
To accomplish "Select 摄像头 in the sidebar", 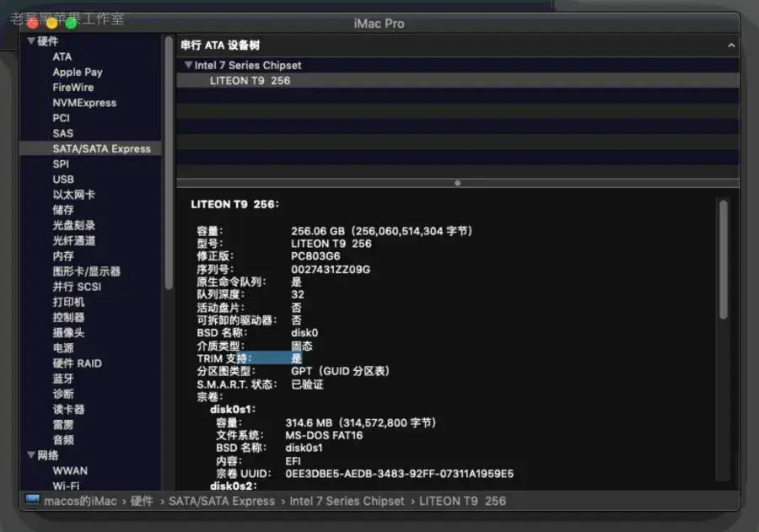I will point(68,332).
